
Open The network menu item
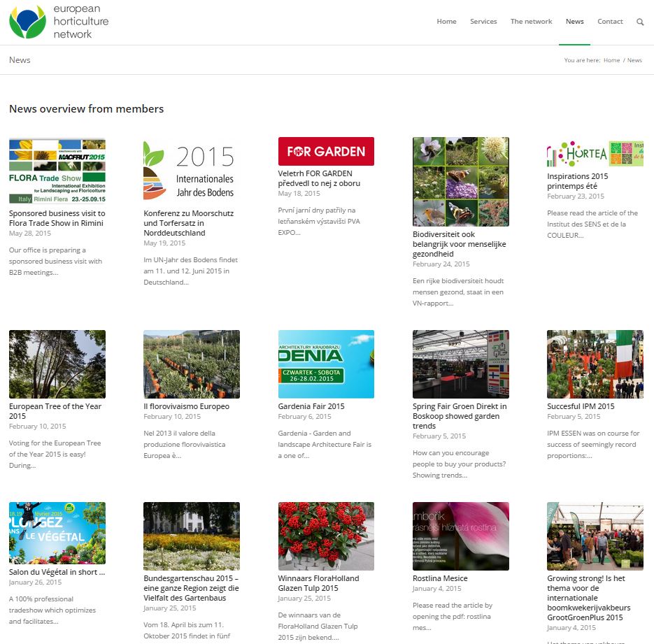pyautogui.click(x=531, y=21)
